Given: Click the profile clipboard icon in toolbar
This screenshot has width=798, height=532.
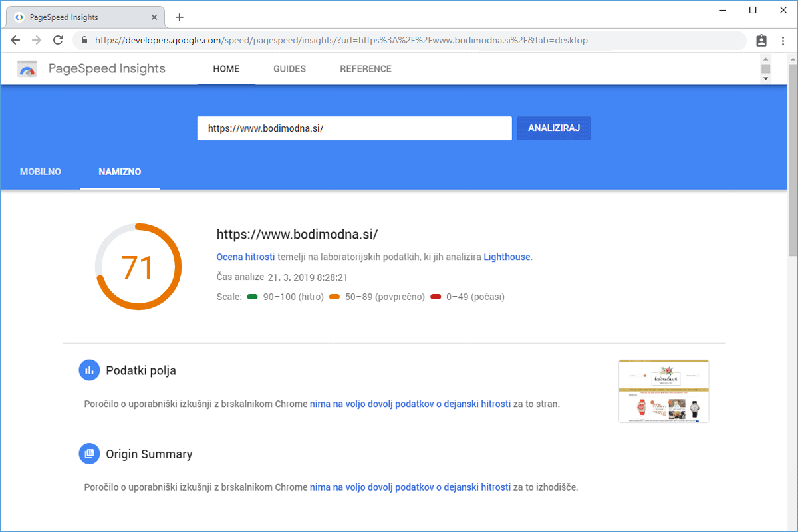Looking at the screenshot, I should pyautogui.click(x=761, y=40).
